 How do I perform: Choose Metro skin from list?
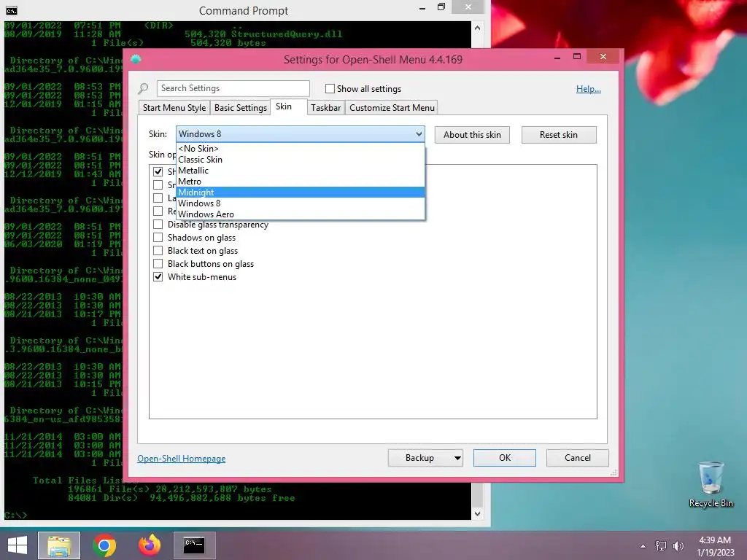300,182
